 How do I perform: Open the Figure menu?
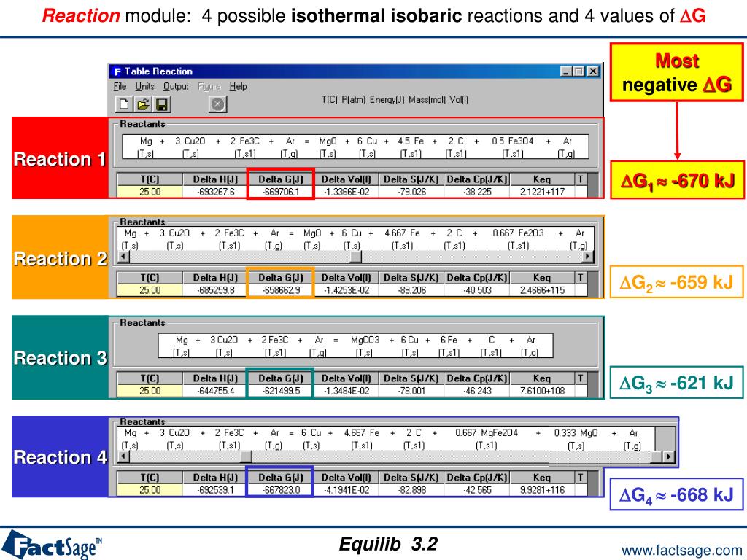(209, 86)
